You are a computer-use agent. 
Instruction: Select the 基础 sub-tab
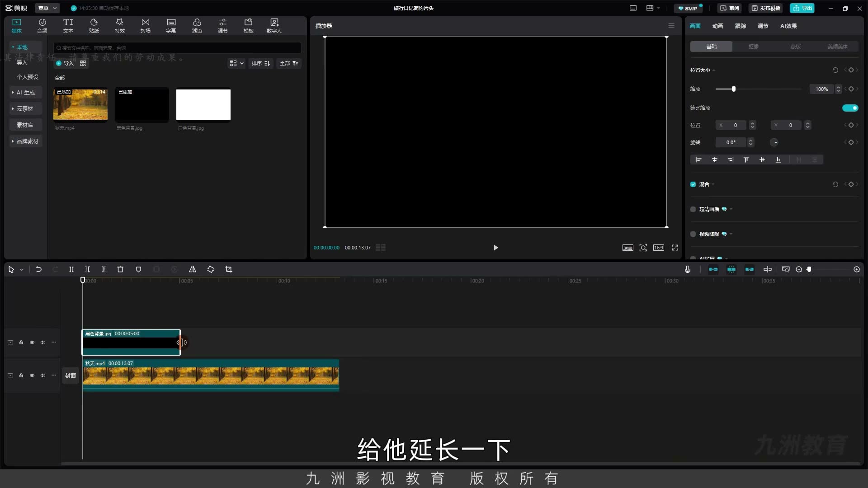(712, 47)
